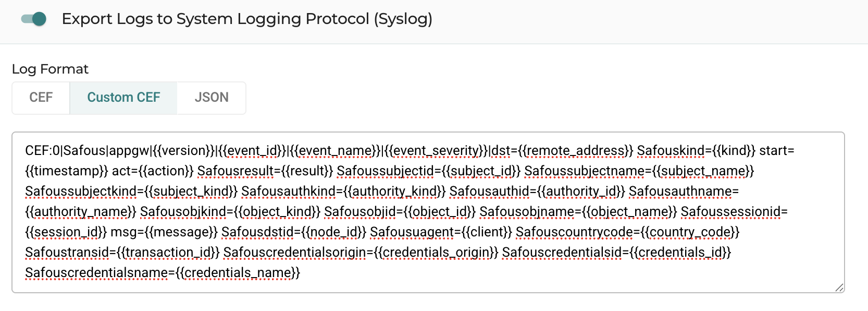868x311 pixels.
Task: Click the Safousobjname={{object_name}} entry
Action: tap(578, 212)
